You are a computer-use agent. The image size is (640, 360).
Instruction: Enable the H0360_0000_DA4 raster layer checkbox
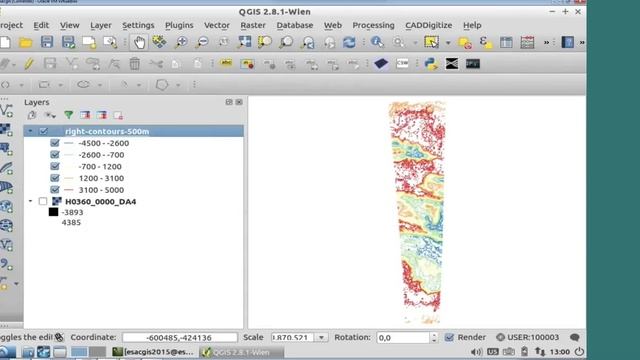click(43, 201)
